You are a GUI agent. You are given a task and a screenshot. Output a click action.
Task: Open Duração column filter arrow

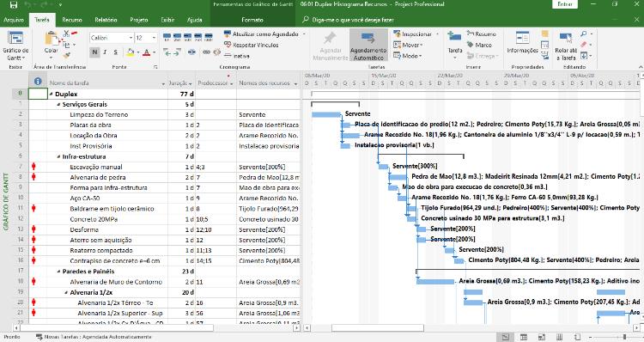click(x=190, y=84)
